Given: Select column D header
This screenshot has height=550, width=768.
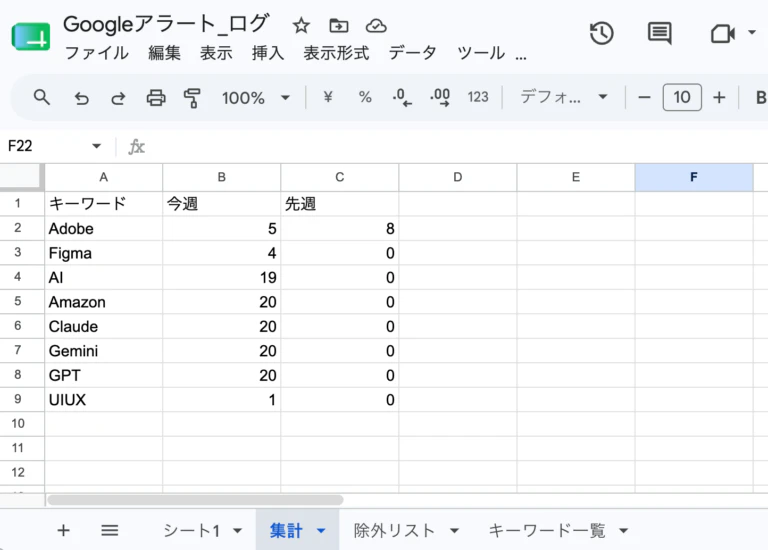Looking at the screenshot, I should click(457, 177).
